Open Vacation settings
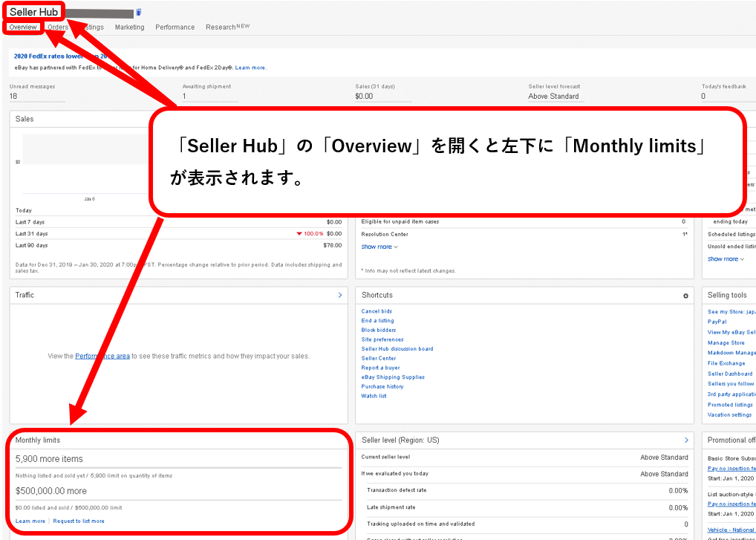The height and width of the screenshot is (540, 756). 729,414
